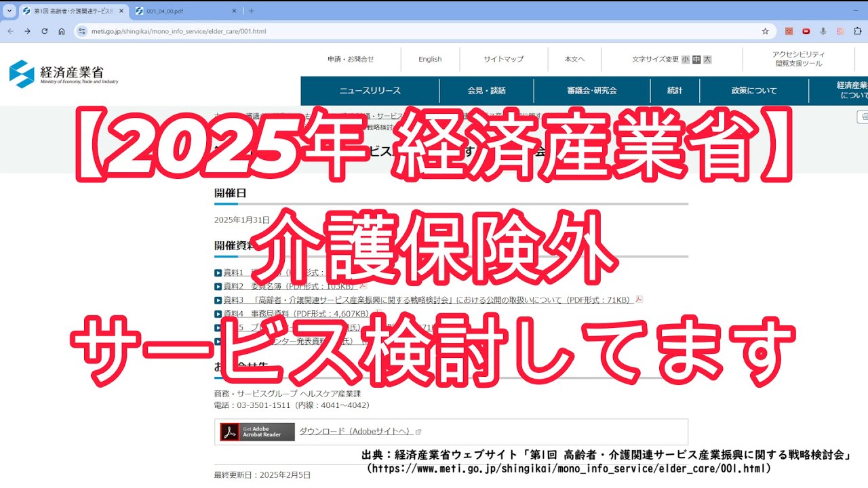Screen dimensions: 868x488
Task: Set text size to 中
Action: pos(696,60)
